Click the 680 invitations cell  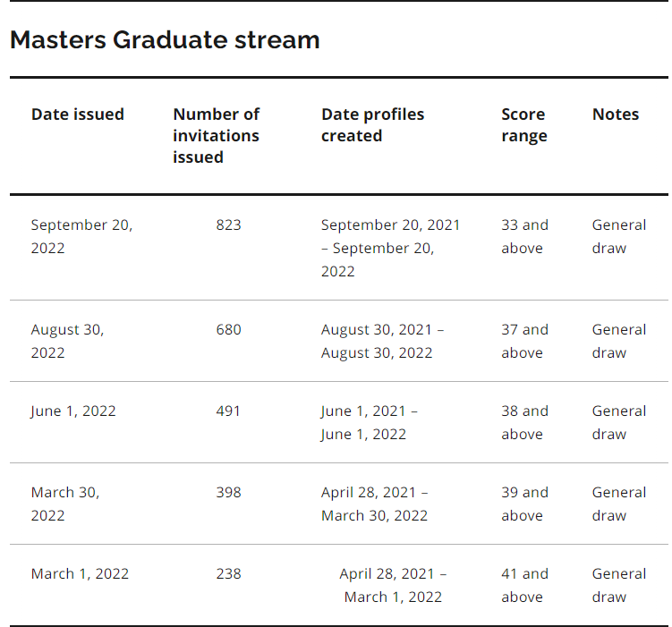228,329
